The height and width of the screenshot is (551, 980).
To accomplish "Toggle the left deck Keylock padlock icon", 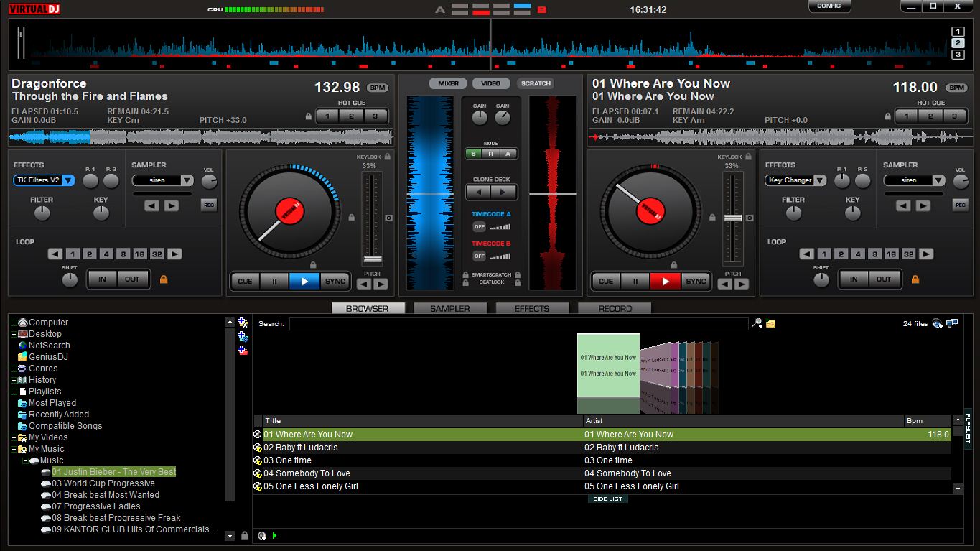I will [387, 157].
